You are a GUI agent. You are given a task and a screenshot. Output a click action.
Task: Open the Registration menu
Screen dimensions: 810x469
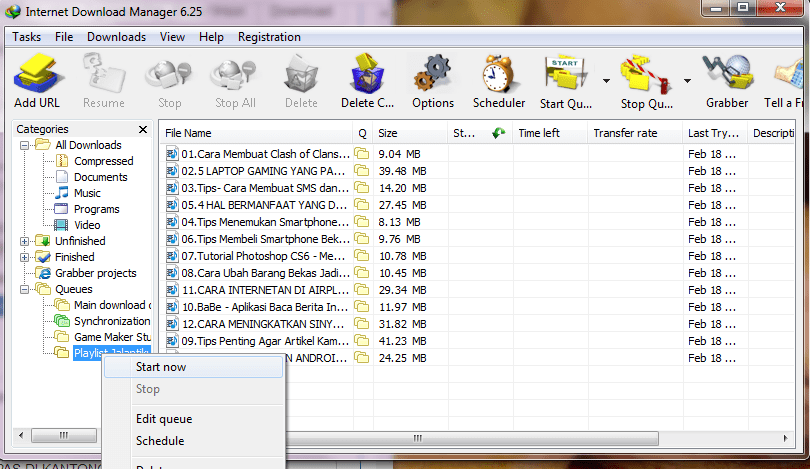[x=269, y=37]
